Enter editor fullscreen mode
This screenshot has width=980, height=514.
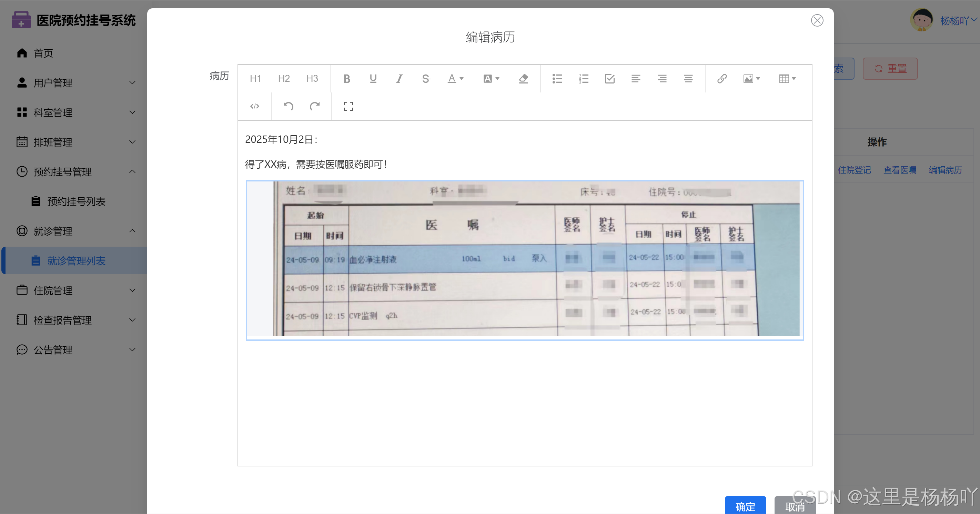[348, 106]
